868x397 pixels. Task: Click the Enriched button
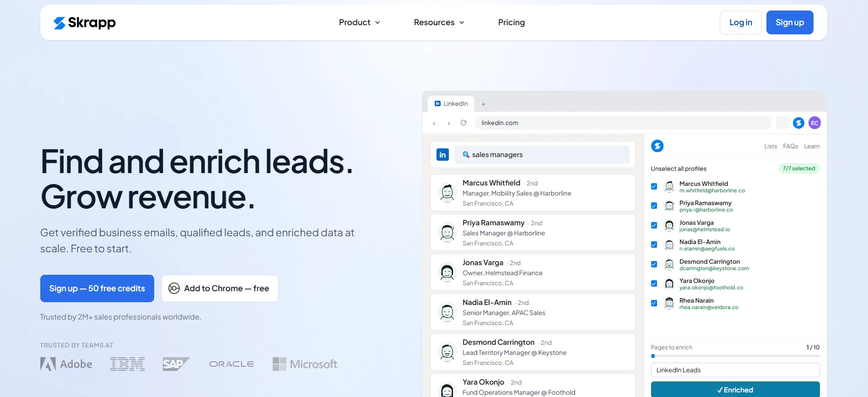(x=735, y=389)
